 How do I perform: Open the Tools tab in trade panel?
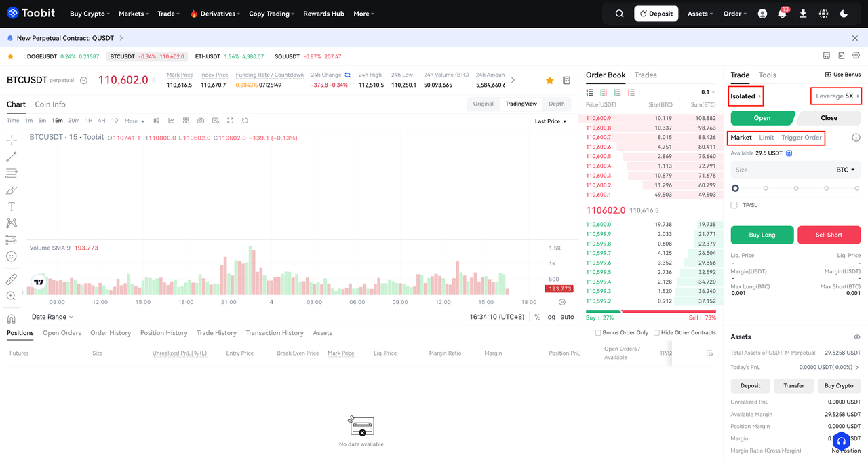point(767,75)
